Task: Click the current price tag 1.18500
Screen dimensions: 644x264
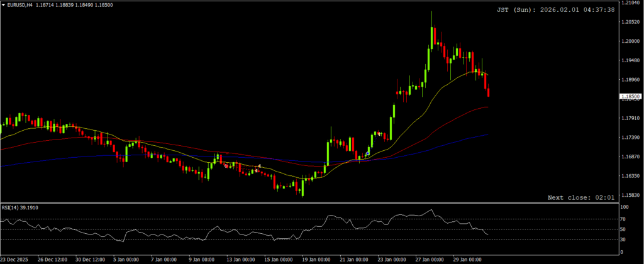Action: point(631,96)
